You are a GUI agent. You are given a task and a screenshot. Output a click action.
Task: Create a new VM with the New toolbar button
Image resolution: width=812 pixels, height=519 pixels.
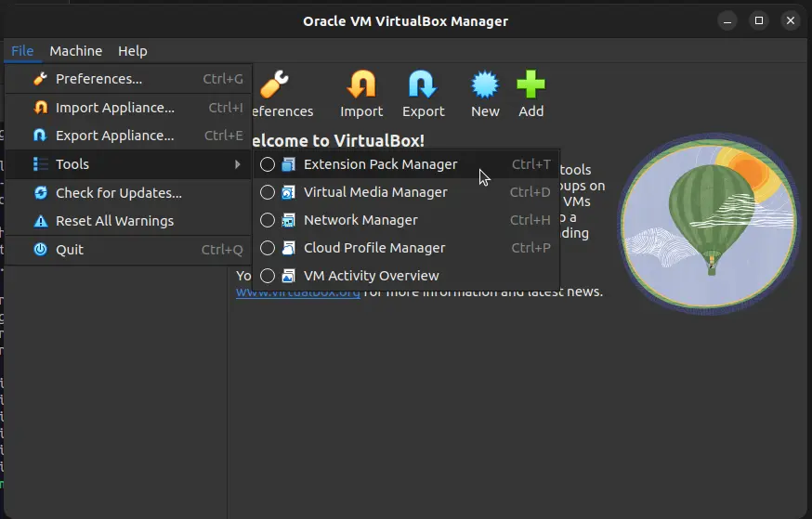[x=485, y=94]
